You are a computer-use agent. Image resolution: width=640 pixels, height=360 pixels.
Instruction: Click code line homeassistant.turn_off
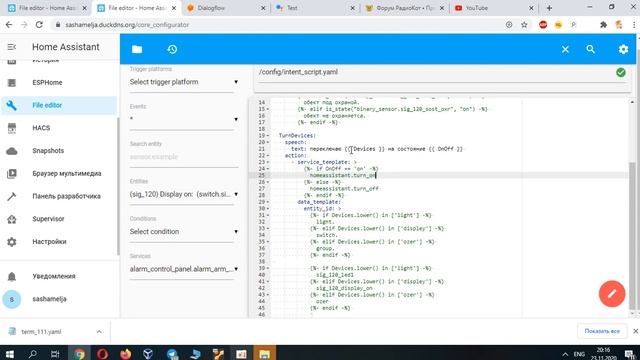[x=344, y=189]
